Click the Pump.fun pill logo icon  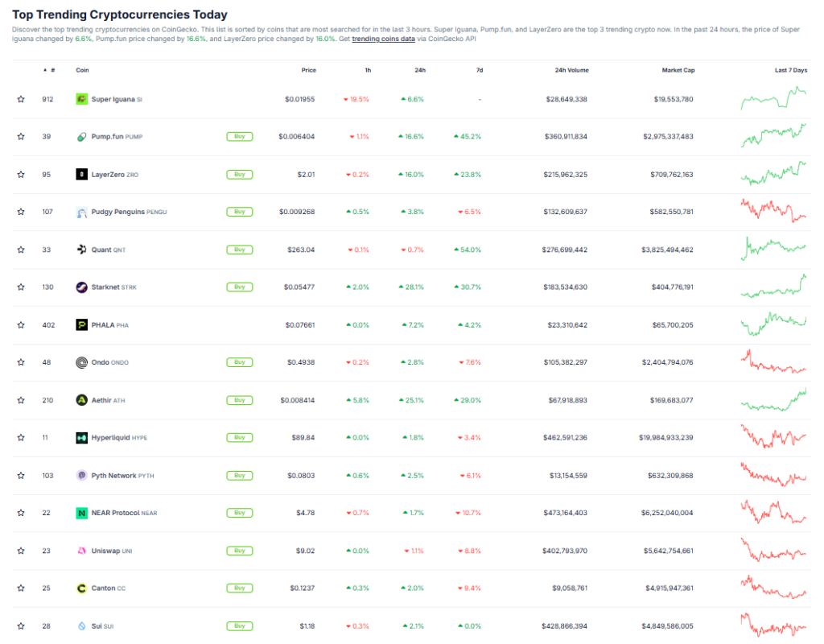[x=81, y=137]
